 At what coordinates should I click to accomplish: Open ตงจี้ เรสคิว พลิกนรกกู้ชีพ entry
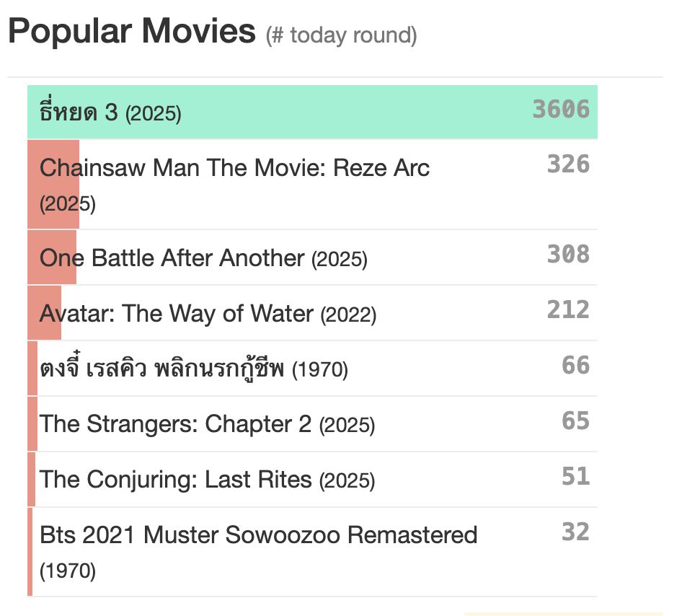coord(312,369)
